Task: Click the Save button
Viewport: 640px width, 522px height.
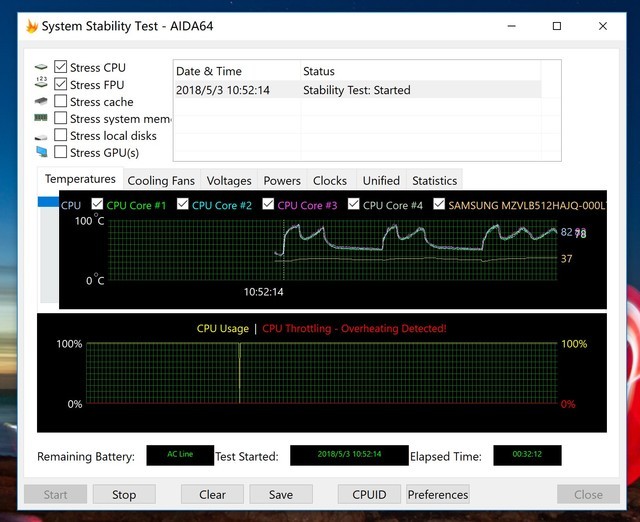Action: (281, 494)
